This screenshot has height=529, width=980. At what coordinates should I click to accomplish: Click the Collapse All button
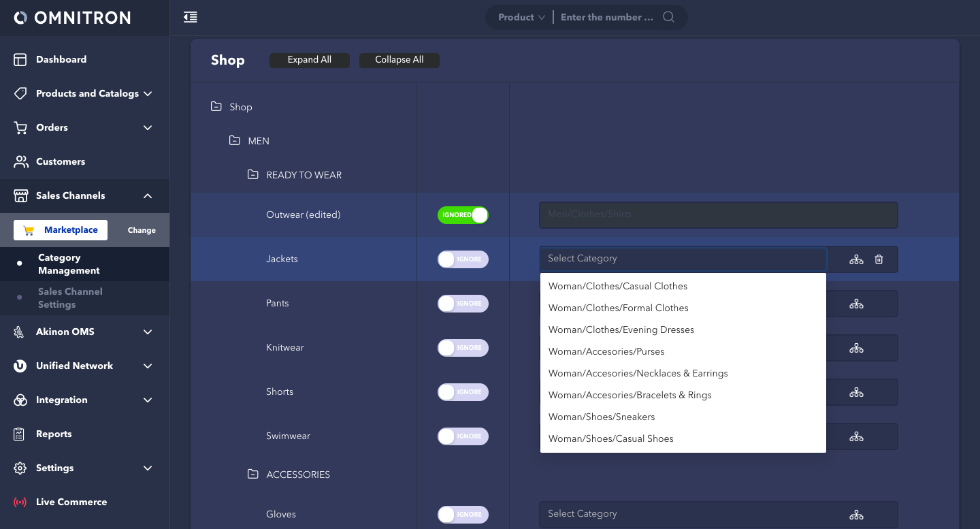(399, 60)
